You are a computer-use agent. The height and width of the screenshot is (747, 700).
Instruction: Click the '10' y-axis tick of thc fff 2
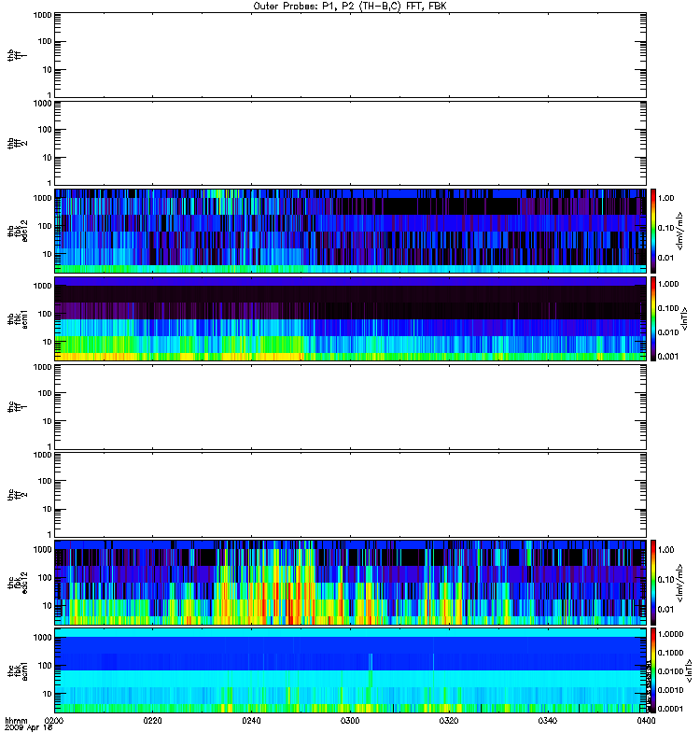(48, 509)
